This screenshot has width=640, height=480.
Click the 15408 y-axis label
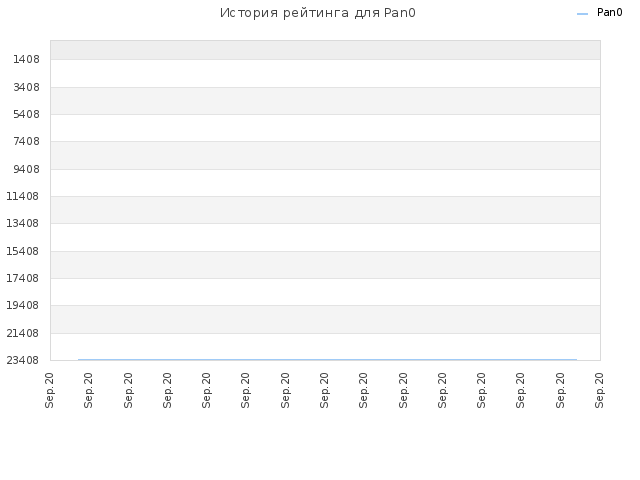pyautogui.click(x=23, y=251)
